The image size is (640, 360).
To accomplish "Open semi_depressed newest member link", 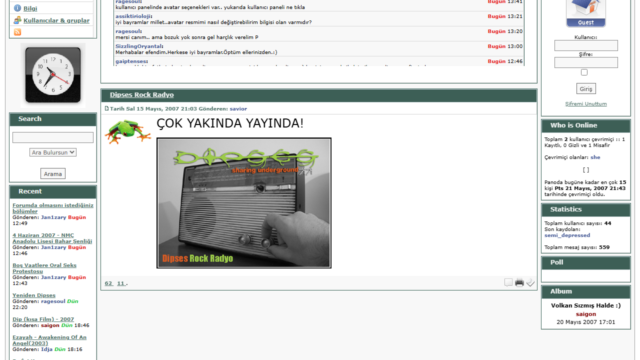I will click(x=567, y=235).
